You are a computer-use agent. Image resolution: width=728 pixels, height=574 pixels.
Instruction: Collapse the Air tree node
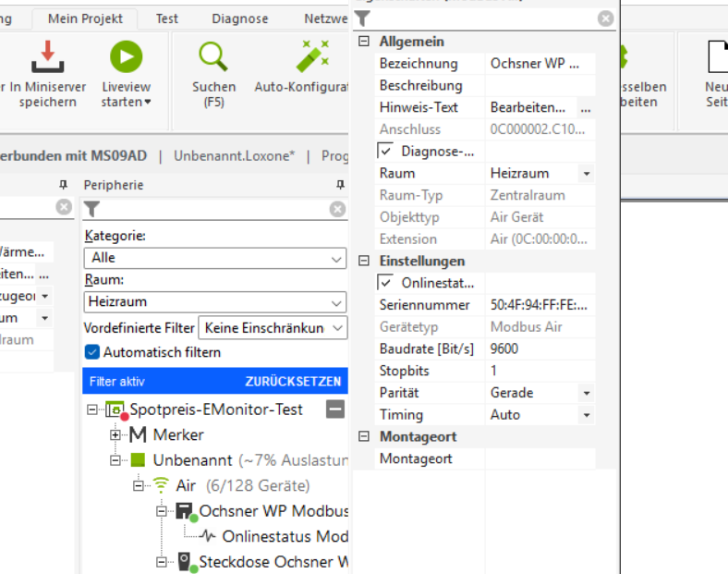coord(138,486)
